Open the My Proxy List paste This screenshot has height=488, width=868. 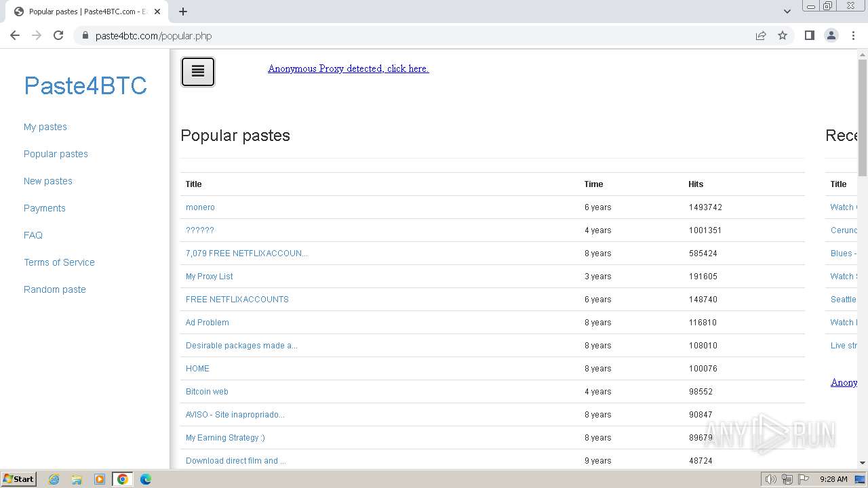(210, 277)
